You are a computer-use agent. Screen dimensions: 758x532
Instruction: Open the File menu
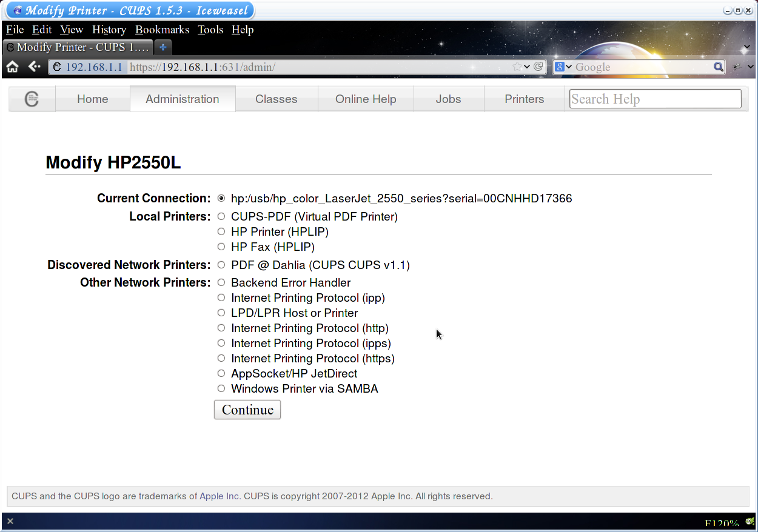click(15, 30)
